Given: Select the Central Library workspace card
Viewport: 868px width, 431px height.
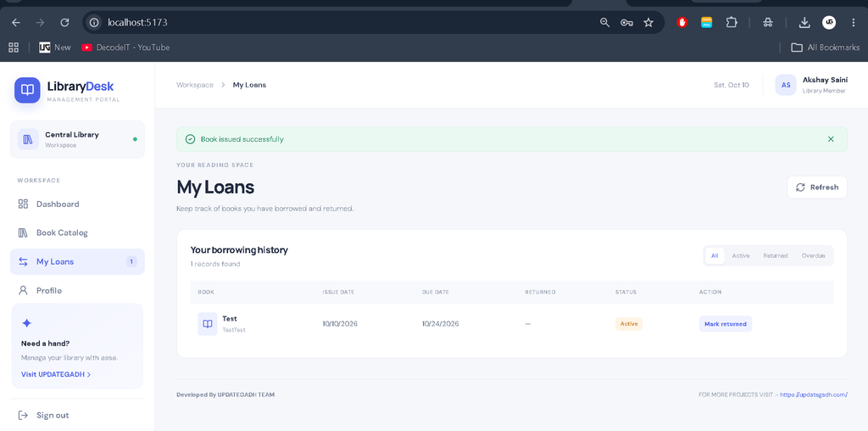Looking at the screenshot, I should point(77,140).
